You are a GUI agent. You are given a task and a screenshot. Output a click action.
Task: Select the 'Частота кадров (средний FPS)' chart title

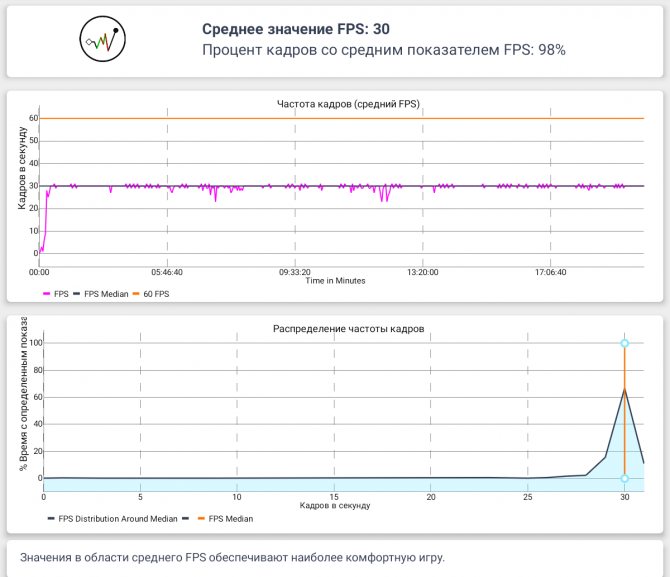(x=348, y=104)
